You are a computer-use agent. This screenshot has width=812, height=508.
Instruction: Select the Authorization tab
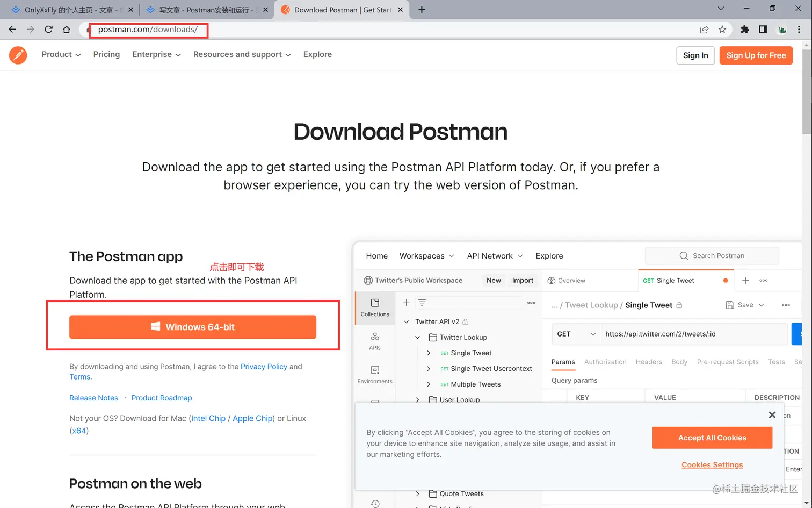pyautogui.click(x=605, y=362)
